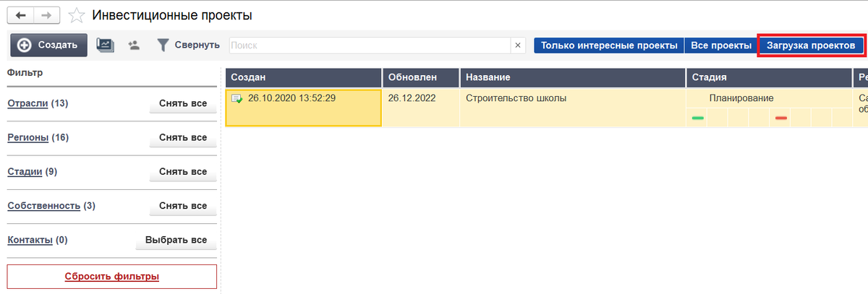868x294 pixels.
Task: Click Снять все for Отрасли
Action: (183, 104)
